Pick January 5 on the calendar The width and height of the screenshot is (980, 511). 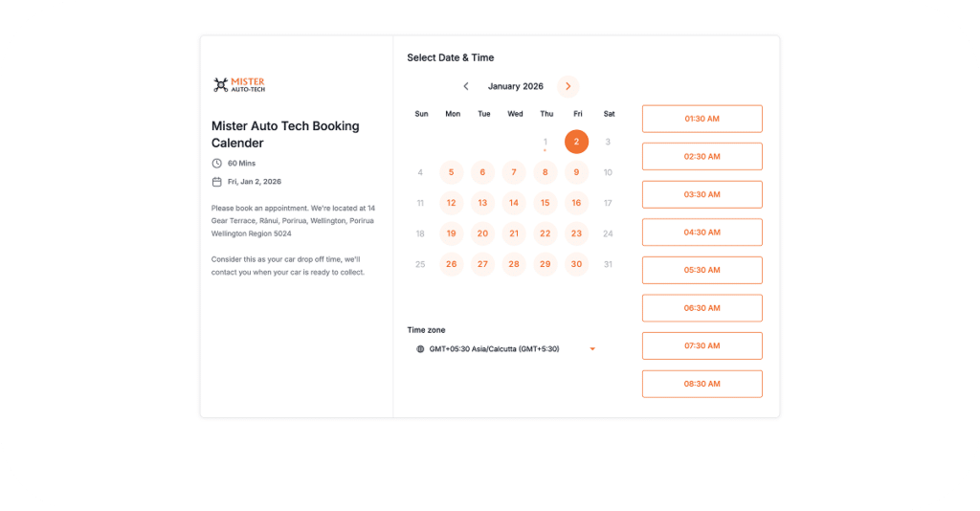point(452,173)
